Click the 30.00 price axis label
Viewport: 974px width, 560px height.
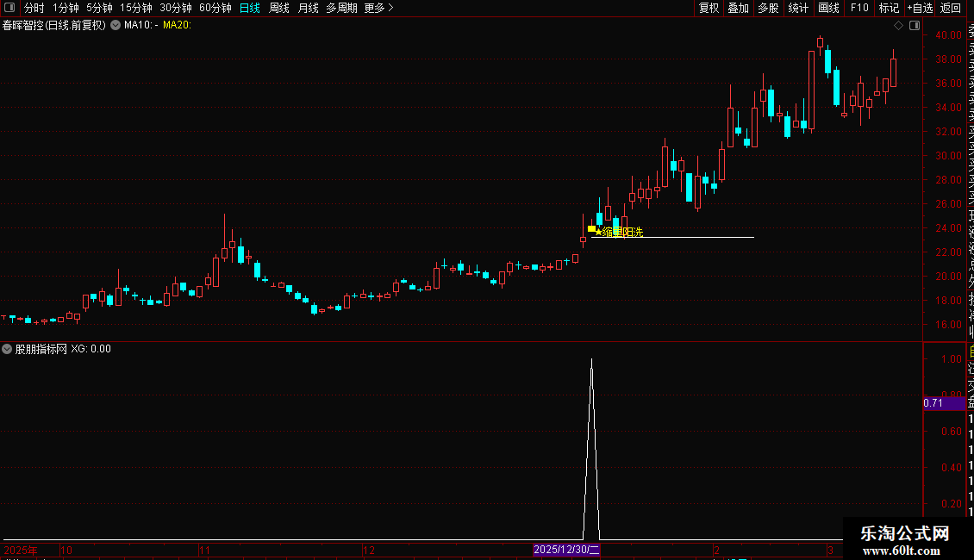click(x=948, y=156)
